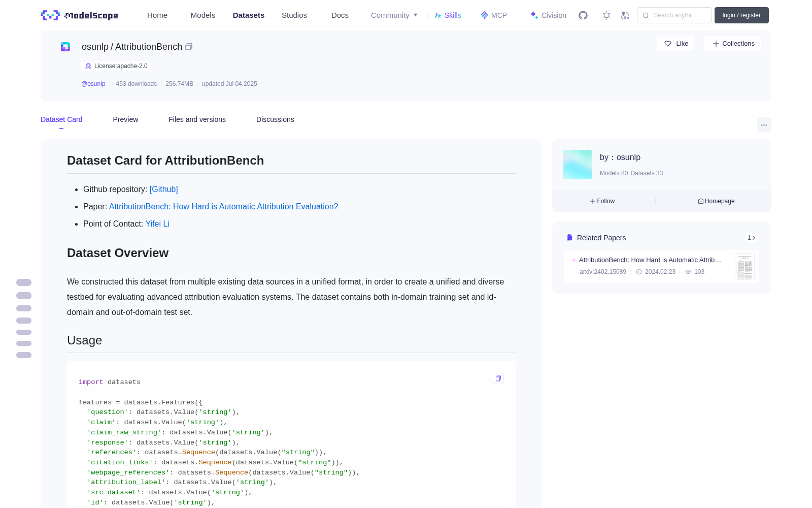Open the Discussions tab

275,119
